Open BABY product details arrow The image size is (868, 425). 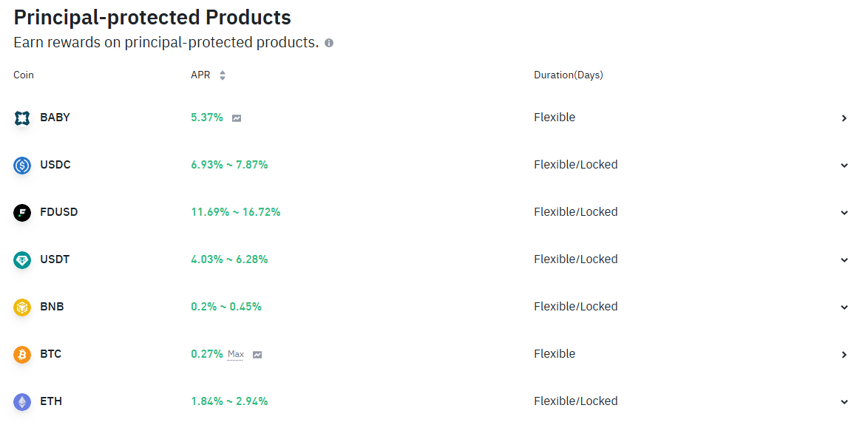[x=844, y=118]
